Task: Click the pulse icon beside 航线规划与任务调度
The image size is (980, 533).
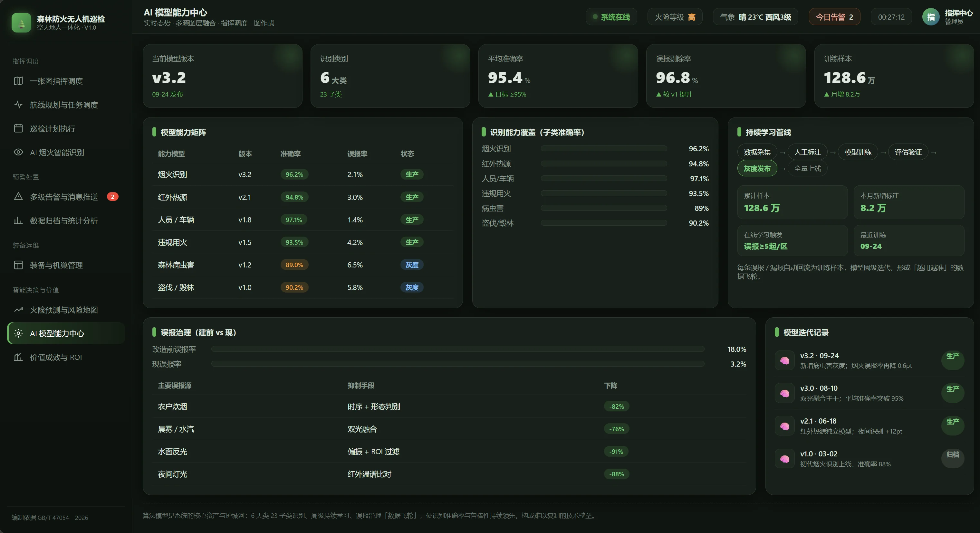Action: coord(18,105)
